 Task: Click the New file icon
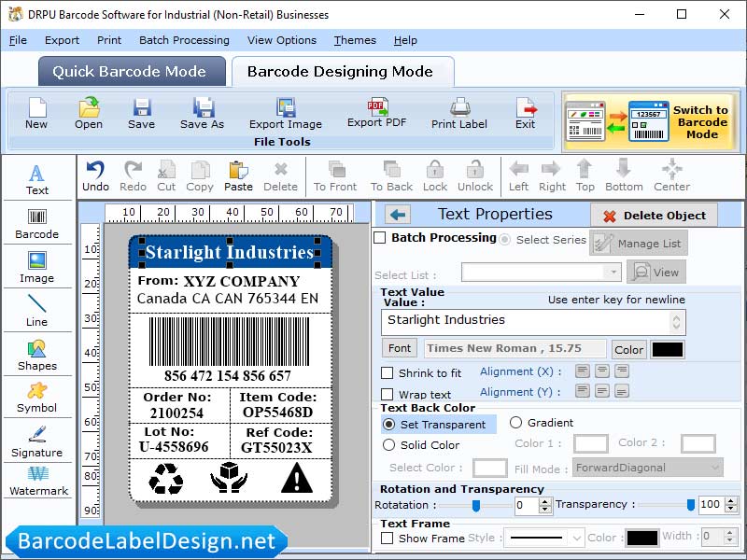(36, 107)
